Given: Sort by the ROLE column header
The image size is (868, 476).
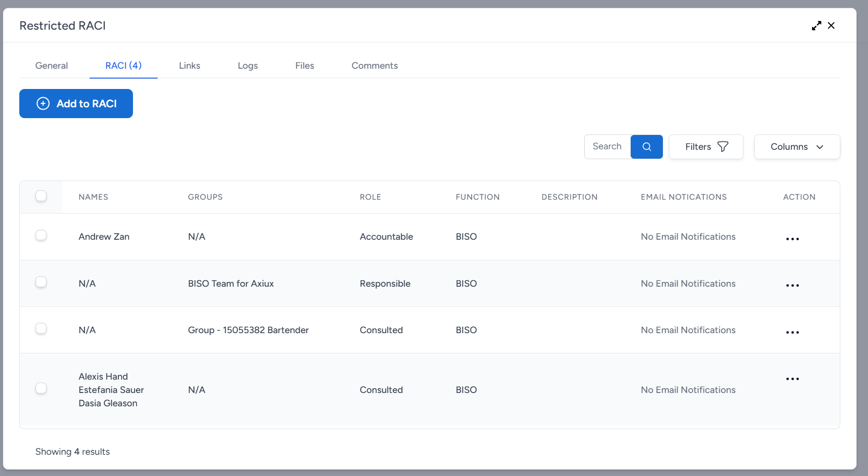Looking at the screenshot, I should coord(370,197).
